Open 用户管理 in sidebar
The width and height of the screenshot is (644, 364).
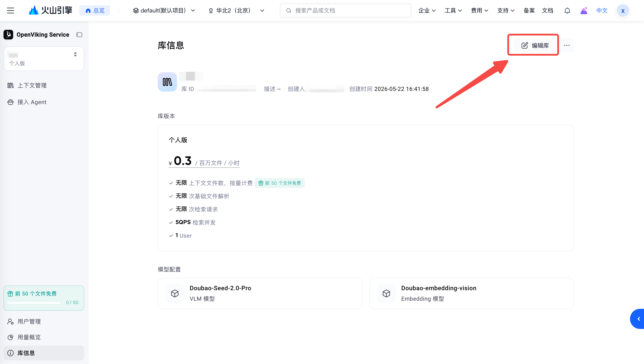[x=44, y=322]
